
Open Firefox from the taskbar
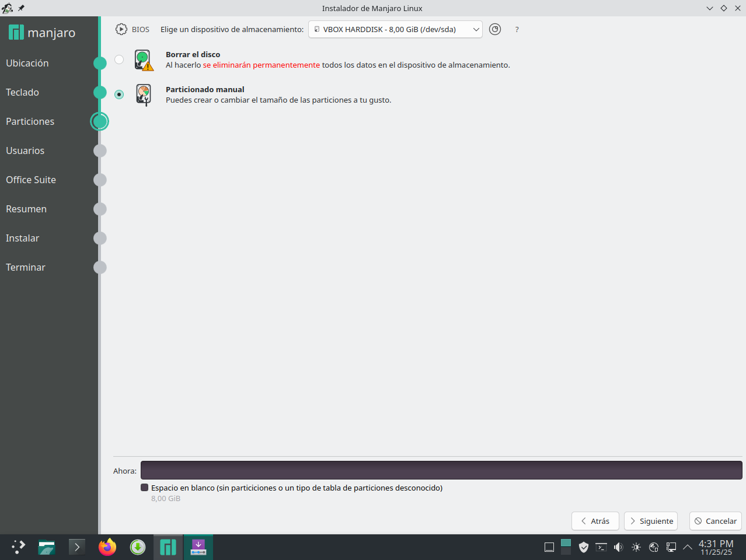pos(107,547)
